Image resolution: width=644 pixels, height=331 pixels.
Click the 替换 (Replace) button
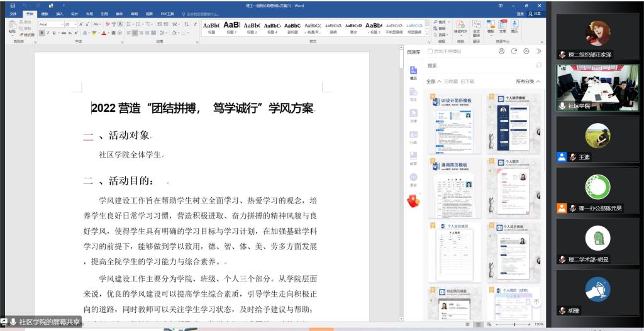coord(440,28)
